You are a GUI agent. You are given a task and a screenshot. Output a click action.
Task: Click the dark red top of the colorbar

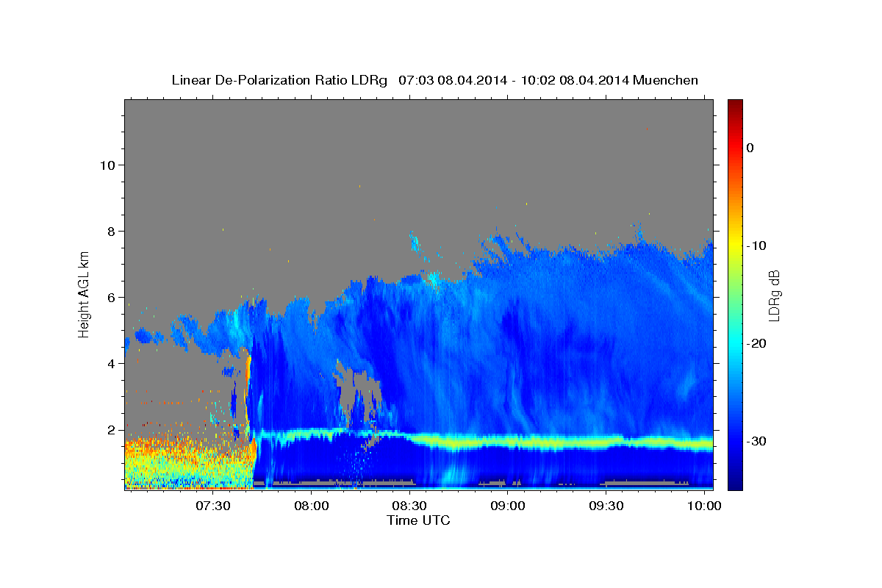pos(735,107)
